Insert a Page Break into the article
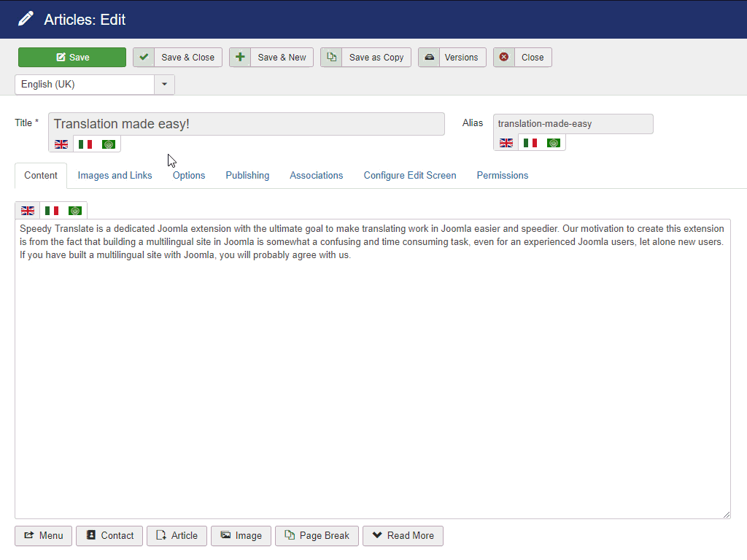The height and width of the screenshot is (560, 747). pos(317,535)
